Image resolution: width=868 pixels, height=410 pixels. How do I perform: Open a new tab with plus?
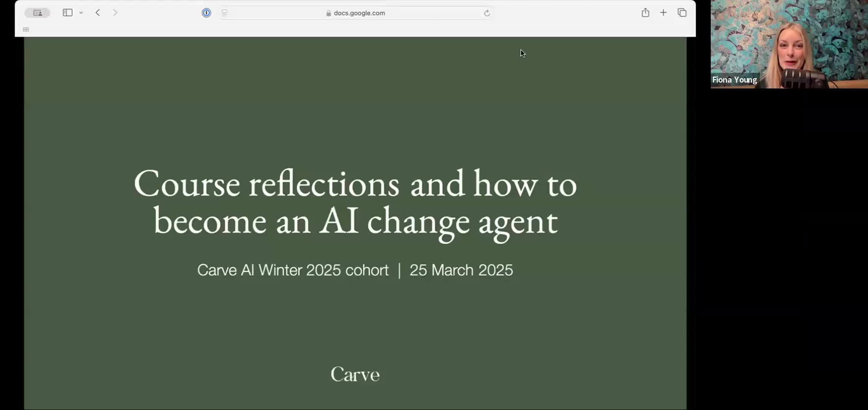pyautogui.click(x=663, y=13)
